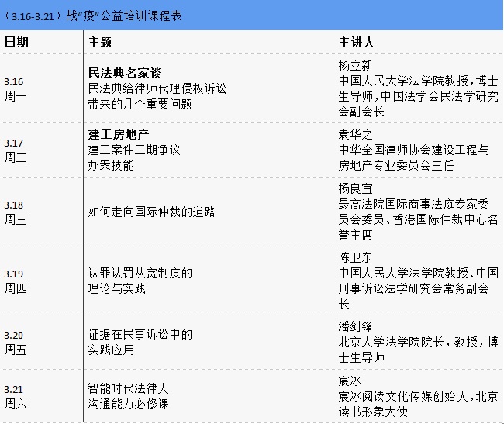Select the 日期 column header
The width and height of the screenshot is (504, 424).
[16, 42]
